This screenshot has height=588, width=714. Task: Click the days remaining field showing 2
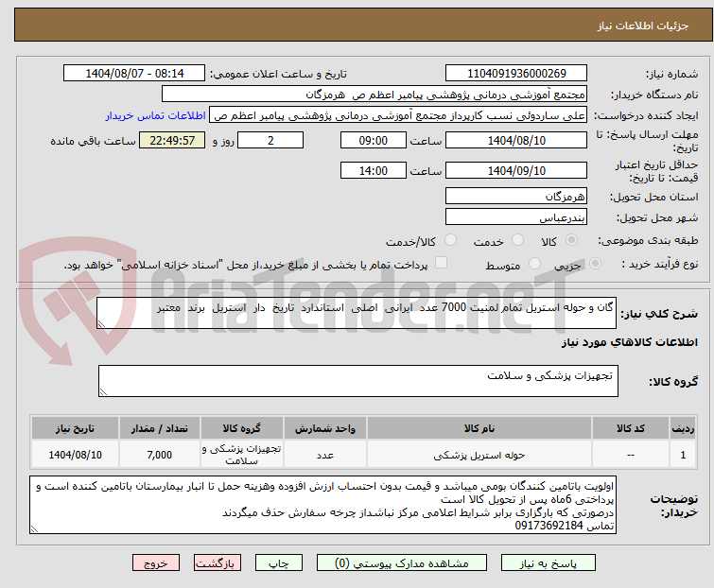point(270,140)
